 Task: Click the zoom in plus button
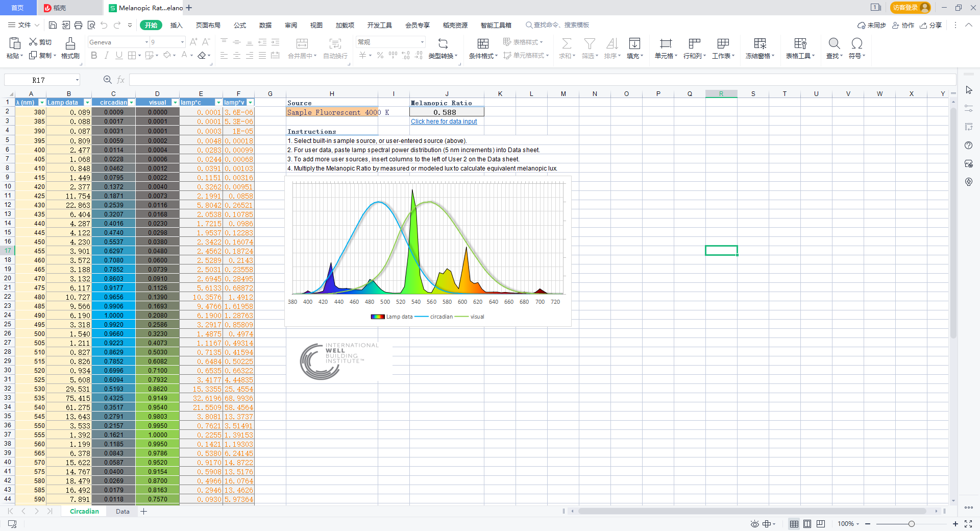coord(955,524)
